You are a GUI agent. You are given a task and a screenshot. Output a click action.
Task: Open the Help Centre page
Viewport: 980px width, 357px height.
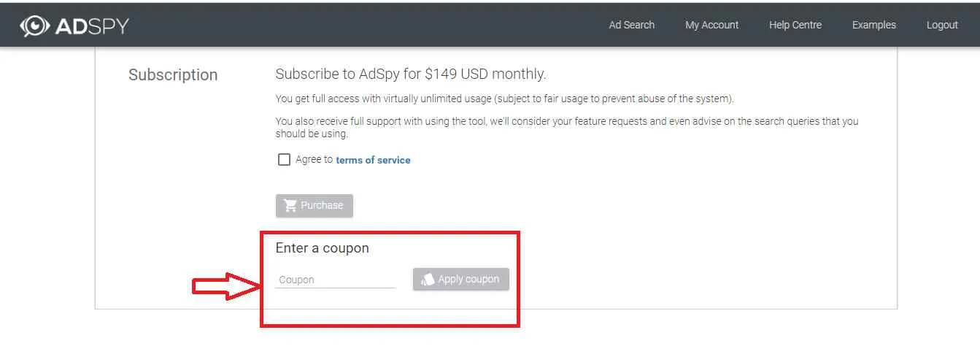795,25
